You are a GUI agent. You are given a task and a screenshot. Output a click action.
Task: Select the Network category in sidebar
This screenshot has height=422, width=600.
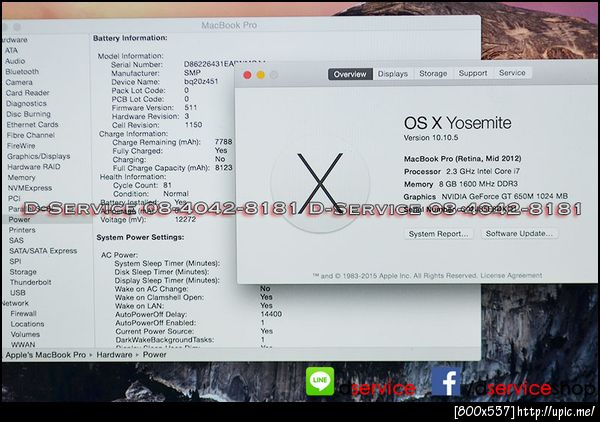click(15, 303)
